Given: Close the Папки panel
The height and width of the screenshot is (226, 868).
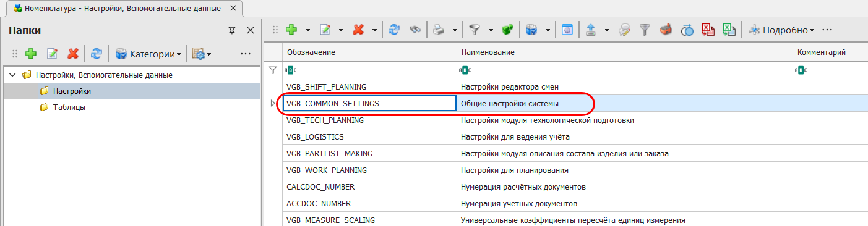Looking at the screenshot, I should point(250,30).
